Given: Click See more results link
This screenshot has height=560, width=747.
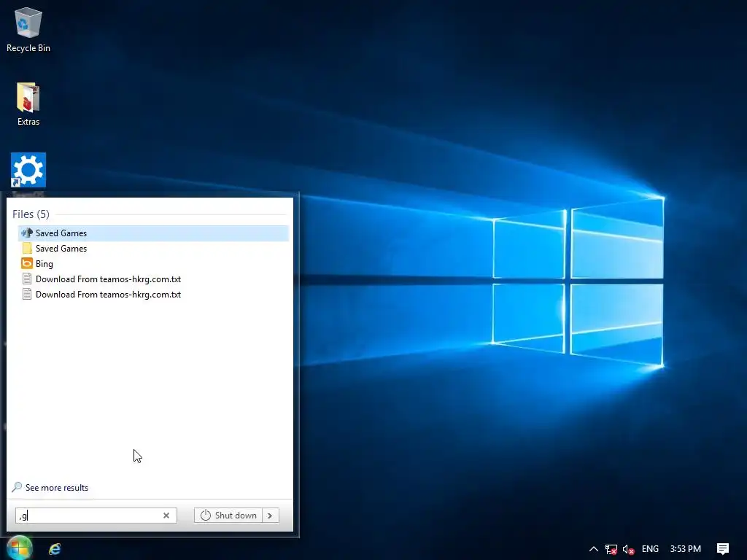Looking at the screenshot, I should pos(57,488).
